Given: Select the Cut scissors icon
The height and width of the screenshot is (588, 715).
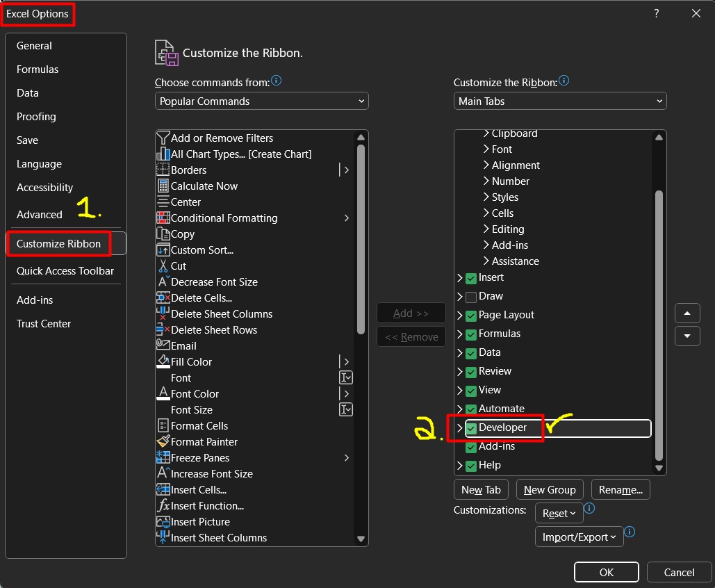Looking at the screenshot, I should pos(163,266).
